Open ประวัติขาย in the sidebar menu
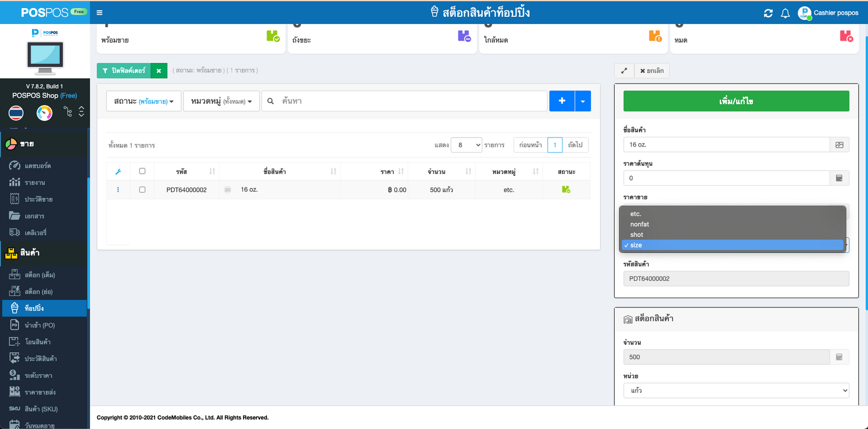The width and height of the screenshot is (868, 429). [39, 199]
